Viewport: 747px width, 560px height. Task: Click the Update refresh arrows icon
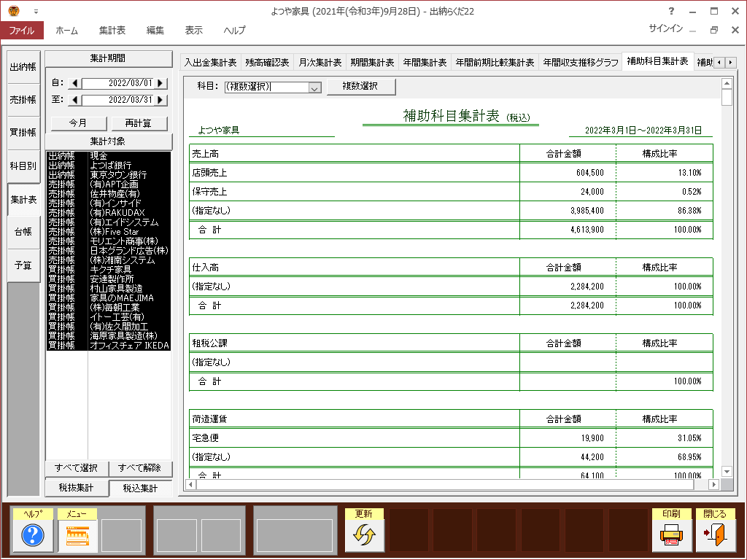(x=365, y=535)
